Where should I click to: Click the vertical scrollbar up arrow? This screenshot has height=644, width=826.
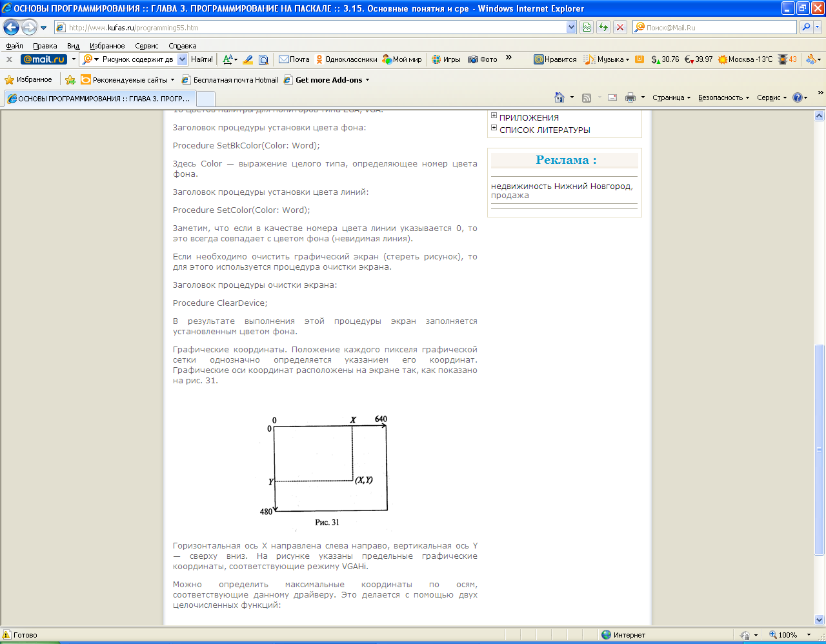(x=820, y=116)
